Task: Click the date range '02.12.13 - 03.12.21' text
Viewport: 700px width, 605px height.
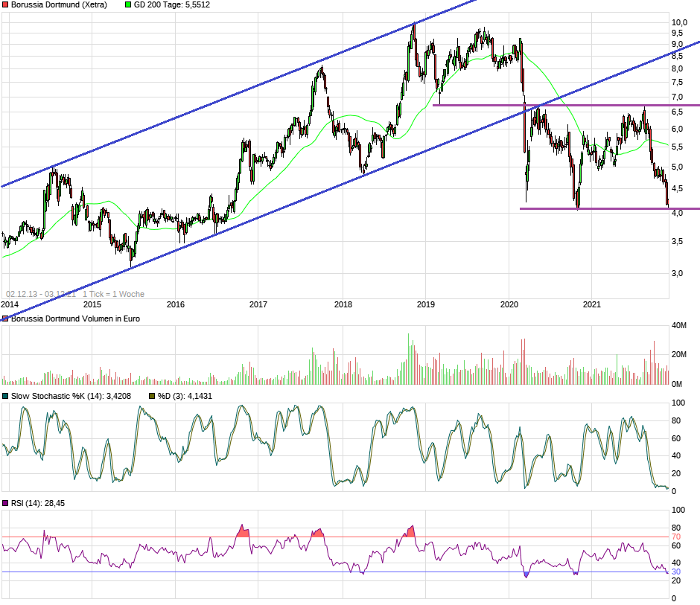Action: [x=41, y=294]
